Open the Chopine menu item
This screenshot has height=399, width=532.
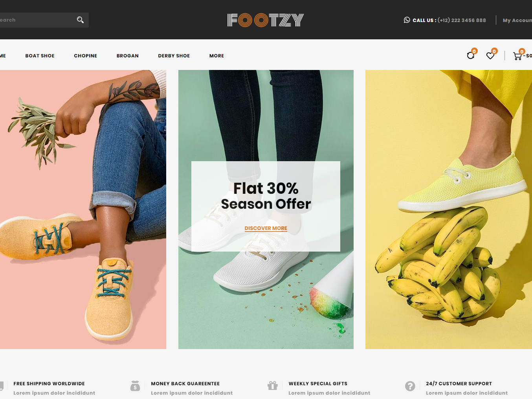click(86, 56)
